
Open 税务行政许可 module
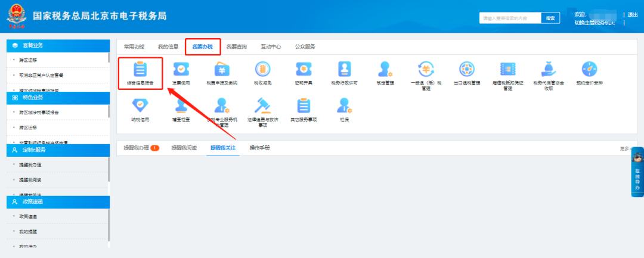pos(345,69)
